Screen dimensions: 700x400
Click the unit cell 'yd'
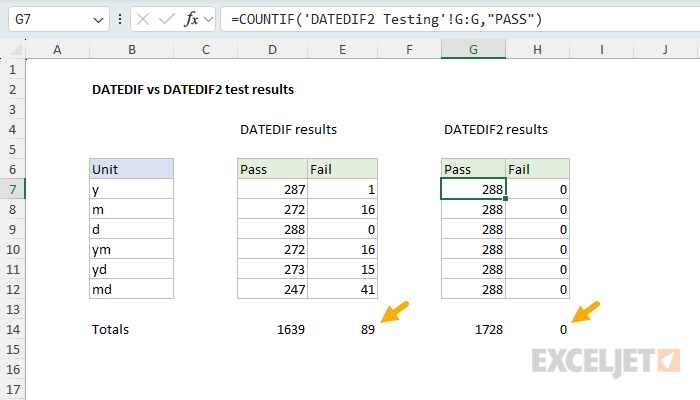(131, 269)
